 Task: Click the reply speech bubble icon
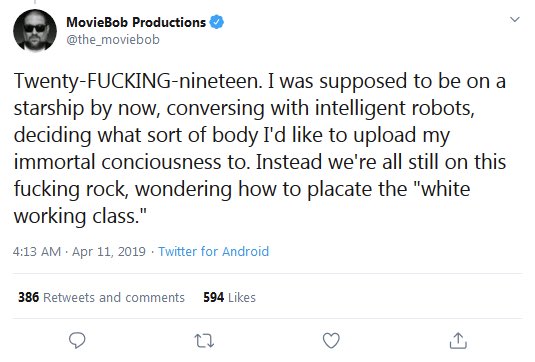coord(77,340)
